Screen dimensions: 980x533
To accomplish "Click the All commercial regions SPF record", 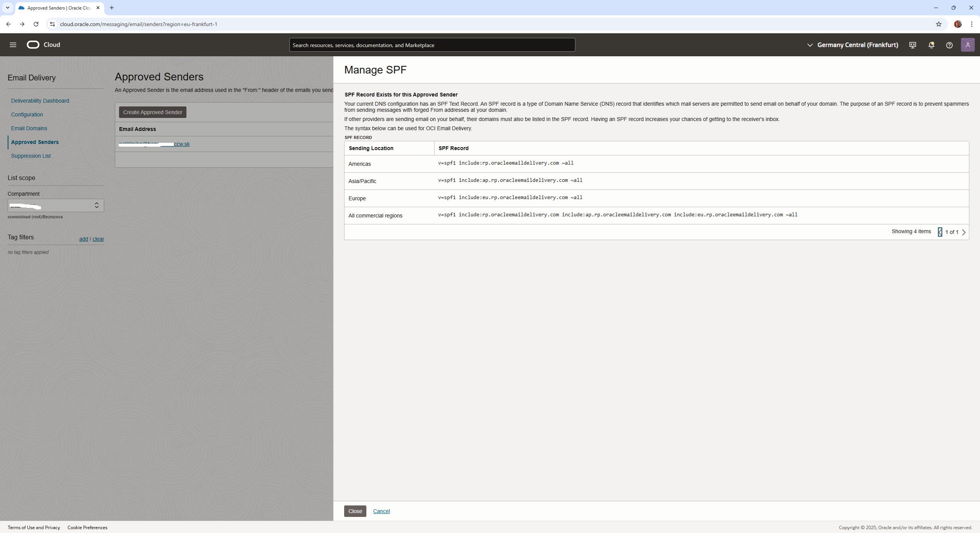I will pos(618,215).
